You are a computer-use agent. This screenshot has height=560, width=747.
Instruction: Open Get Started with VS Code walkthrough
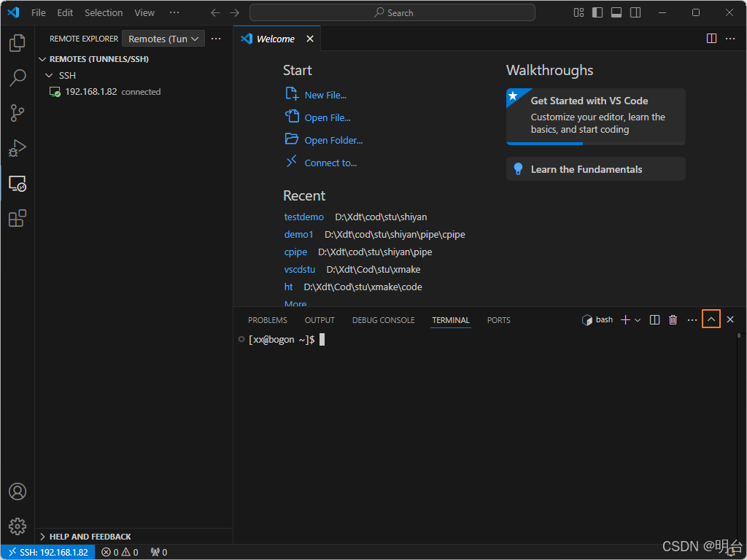pyautogui.click(x=595, y=116)
